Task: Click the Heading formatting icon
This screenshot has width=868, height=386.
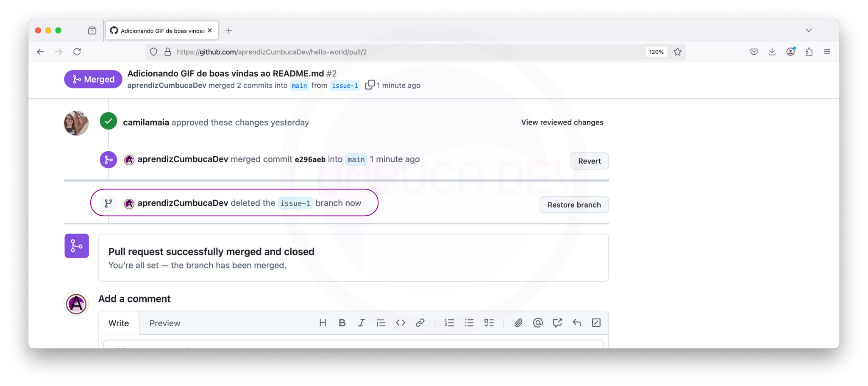Action: click(323, 323)
